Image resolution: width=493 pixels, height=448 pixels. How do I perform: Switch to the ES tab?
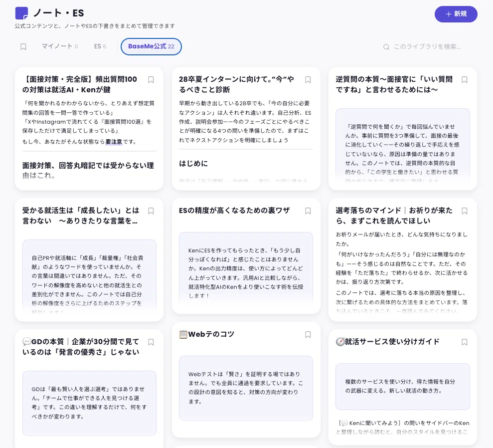pyautogui.click(x=100, y=46)
